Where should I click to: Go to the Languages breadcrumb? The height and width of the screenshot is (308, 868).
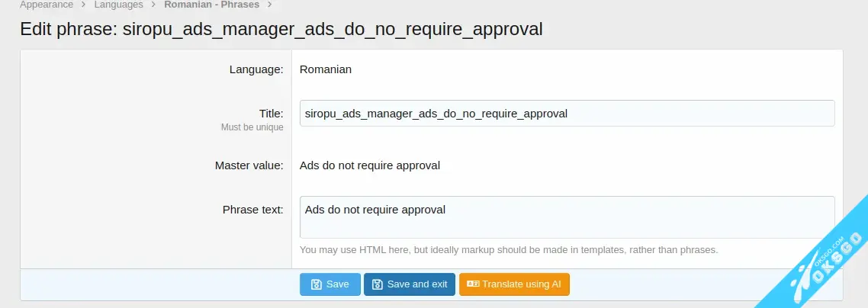coord(118,5)
